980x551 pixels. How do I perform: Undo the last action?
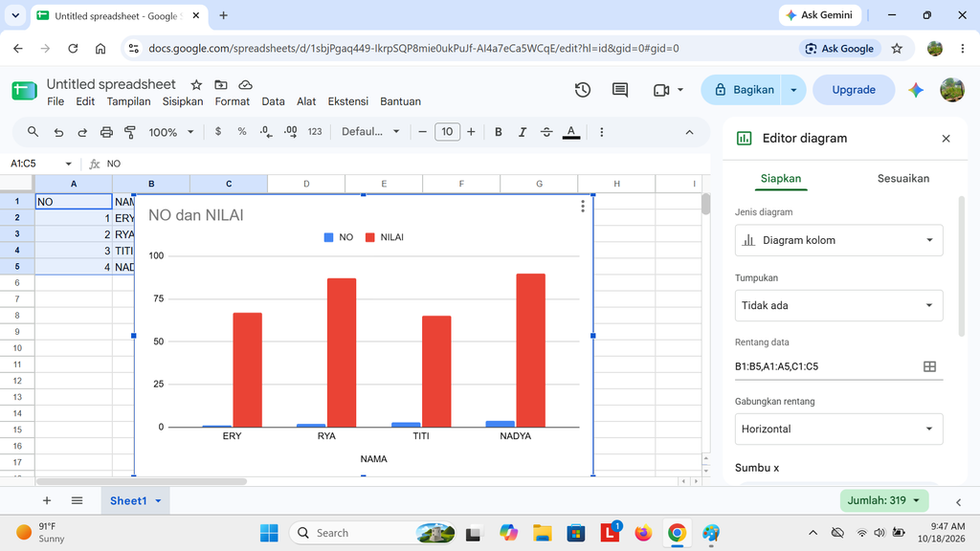click(x=58, y=132)
